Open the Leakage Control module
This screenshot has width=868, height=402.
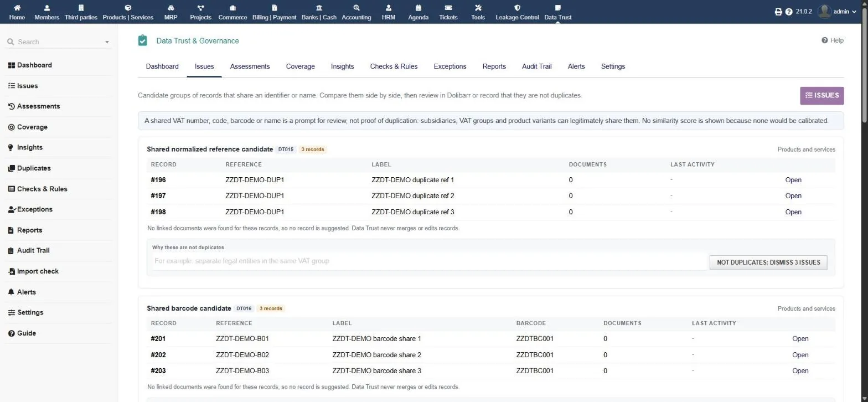[517, 12]
